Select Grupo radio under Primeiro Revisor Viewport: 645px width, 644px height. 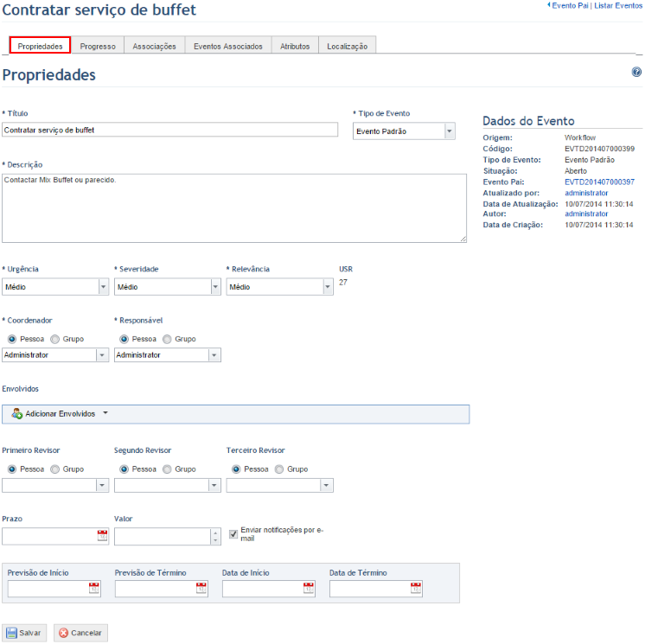(x=54, y=469)
